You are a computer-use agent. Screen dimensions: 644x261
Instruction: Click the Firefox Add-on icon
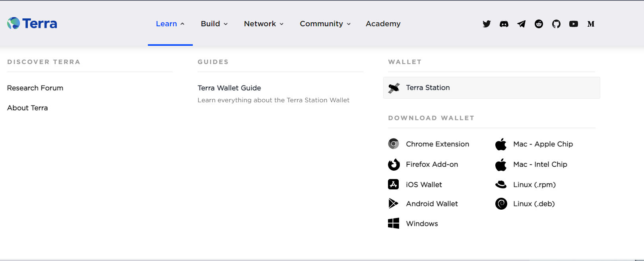pos(394,164)
